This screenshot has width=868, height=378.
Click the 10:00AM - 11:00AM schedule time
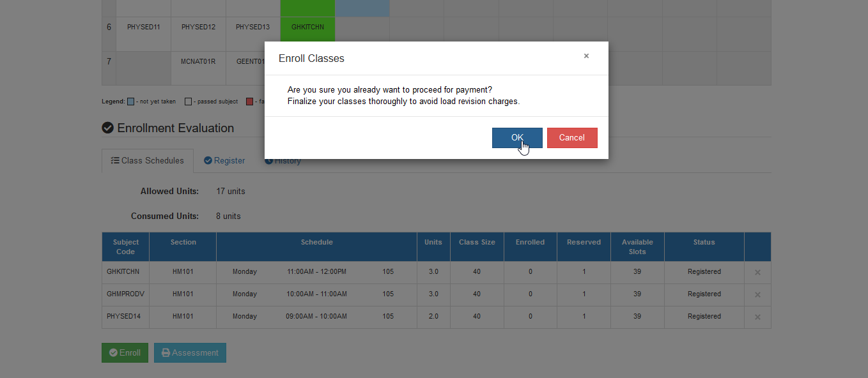(x=317, y=294)
